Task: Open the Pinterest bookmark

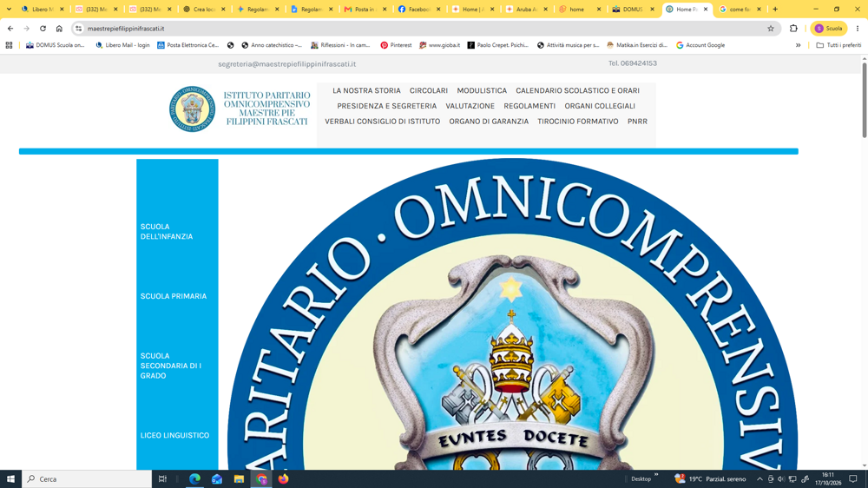Action: (x=396, y=45)
